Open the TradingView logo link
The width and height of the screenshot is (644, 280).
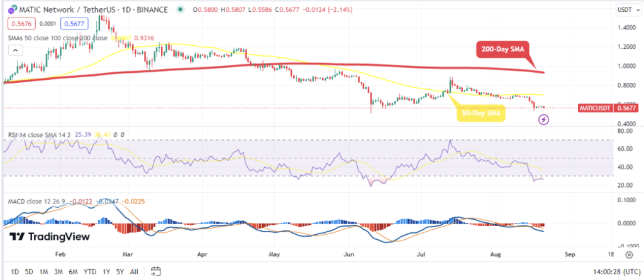(x=50, y=237)
